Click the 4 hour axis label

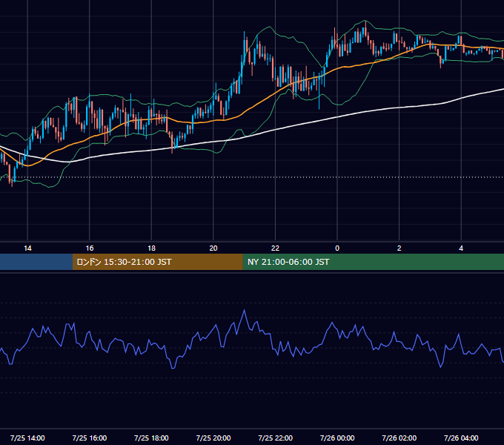[461, 248]
